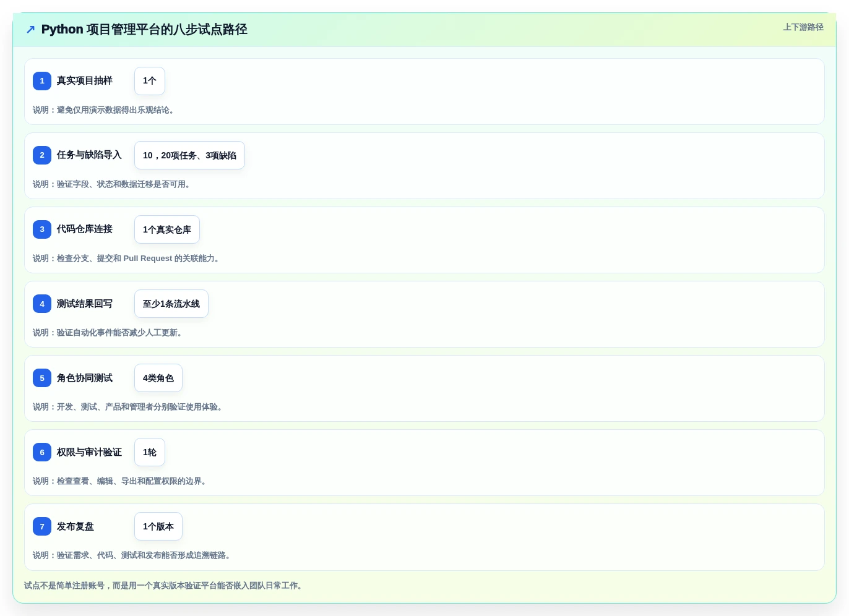Click step title 权限与审计验证
Viewport: 849px width, 616px height.
click(x=89, y=452)
